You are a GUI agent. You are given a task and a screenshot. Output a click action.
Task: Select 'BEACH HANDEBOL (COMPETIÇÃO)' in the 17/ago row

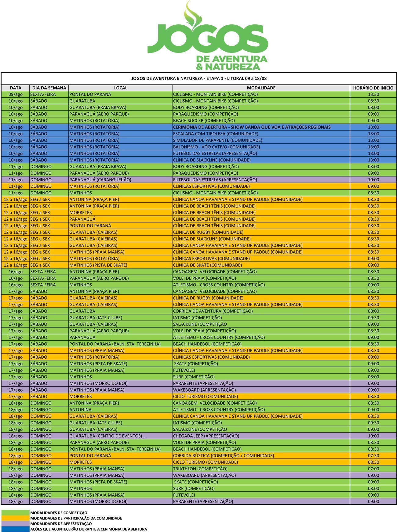(261, 344)
